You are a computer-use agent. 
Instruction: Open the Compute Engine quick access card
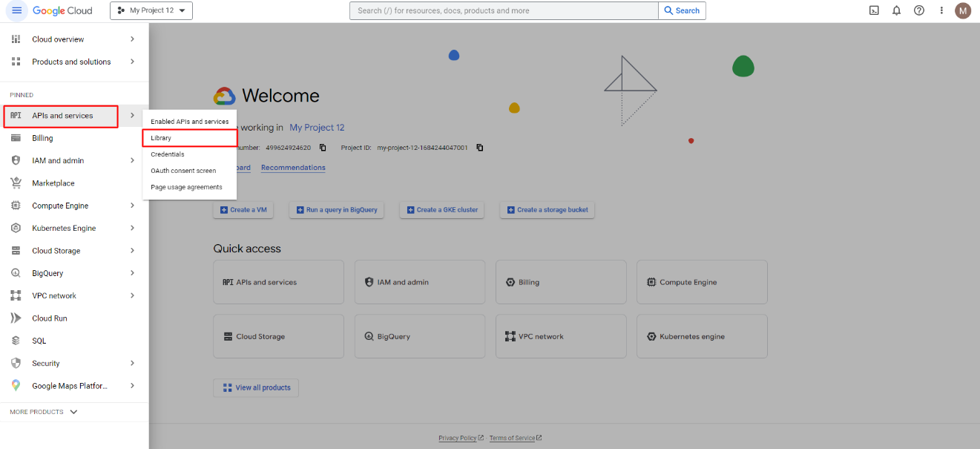[702, 282]
